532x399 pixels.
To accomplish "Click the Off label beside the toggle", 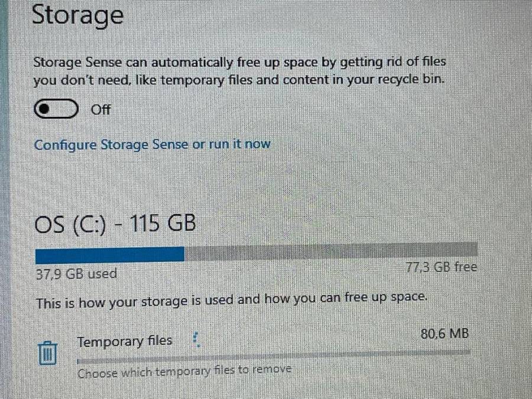I will [x=100, y=110].
